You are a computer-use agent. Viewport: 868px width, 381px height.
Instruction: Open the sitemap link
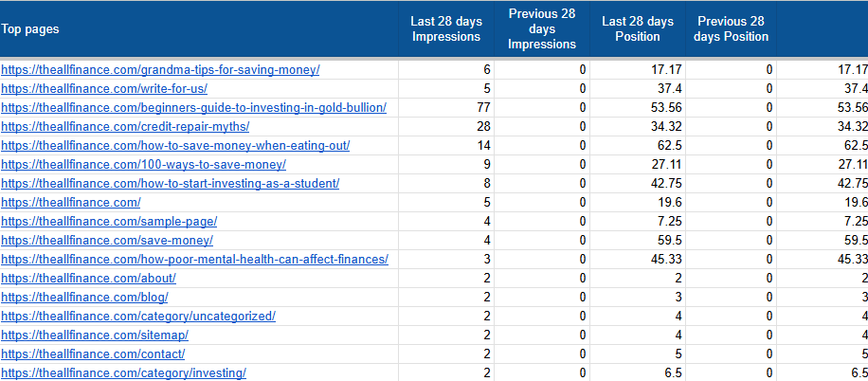(95, 336)
